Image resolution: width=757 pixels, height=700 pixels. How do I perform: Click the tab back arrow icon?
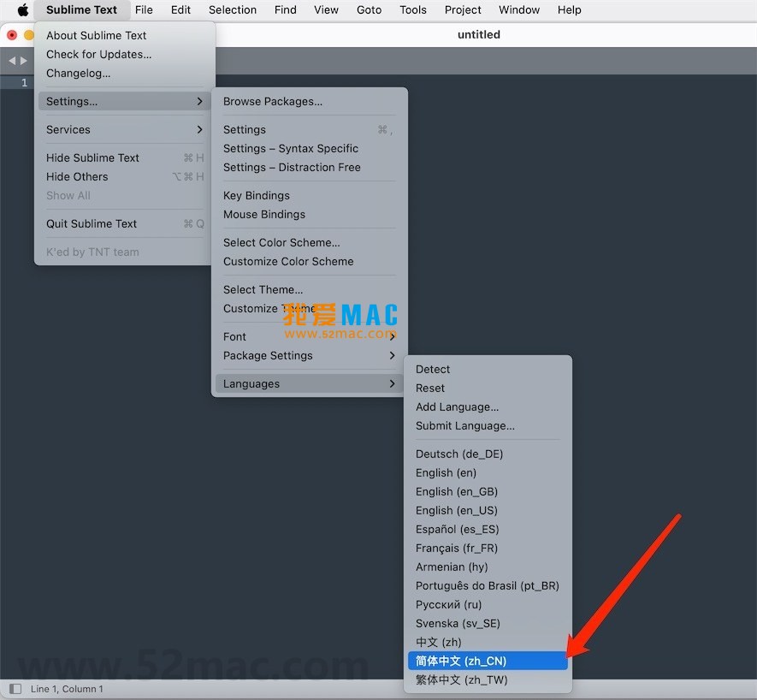[12, 61]
